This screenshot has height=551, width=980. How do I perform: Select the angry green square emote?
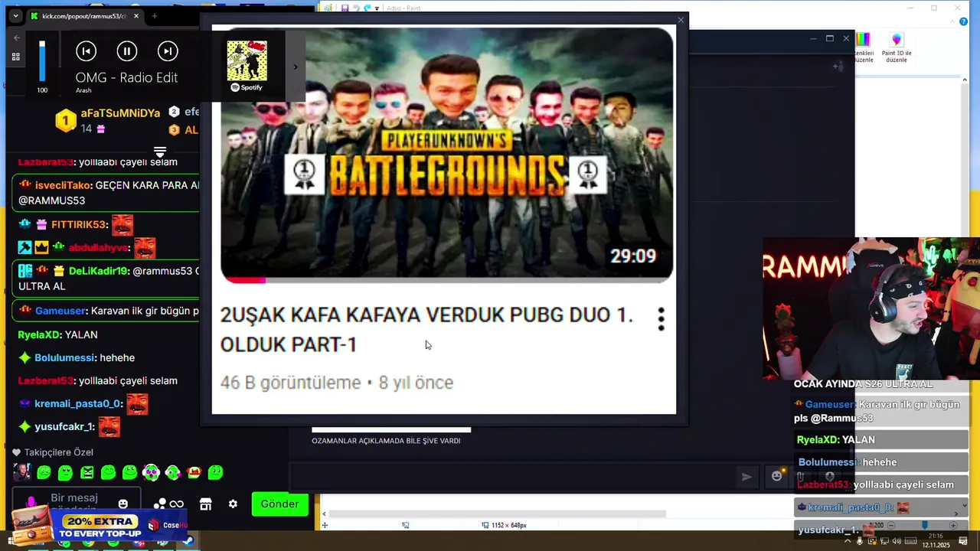(x=87, y=473)
